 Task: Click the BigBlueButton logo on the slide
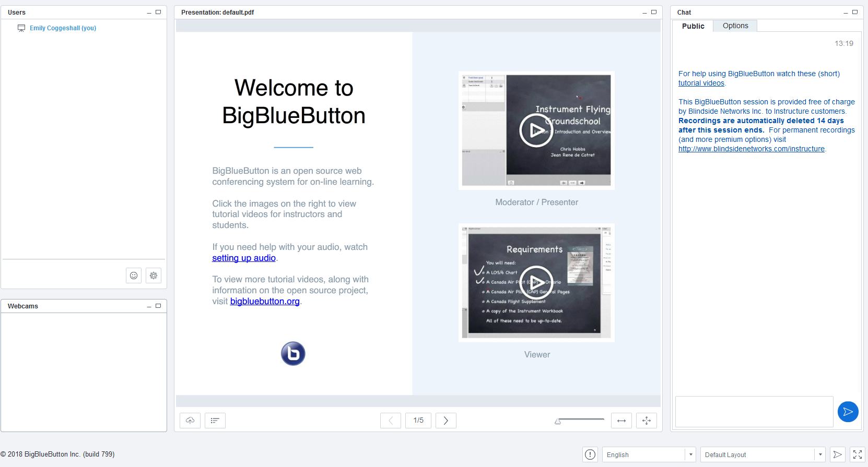coord(293,353)
